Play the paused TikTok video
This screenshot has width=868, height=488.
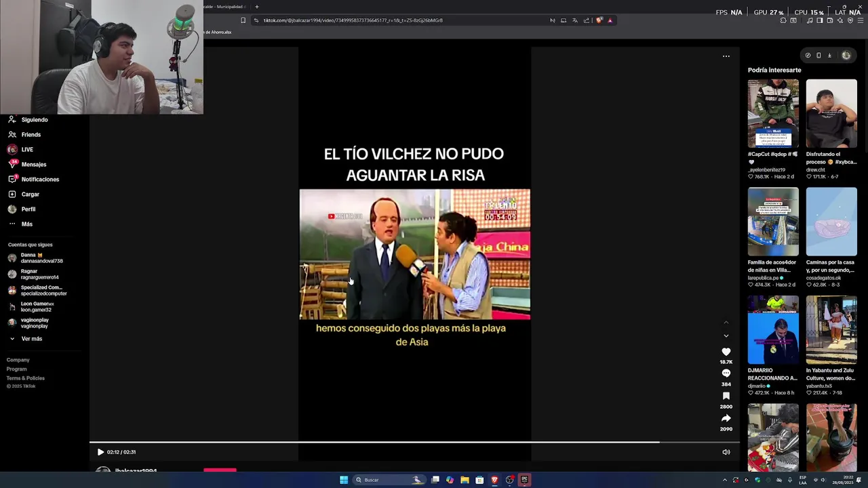100,452
